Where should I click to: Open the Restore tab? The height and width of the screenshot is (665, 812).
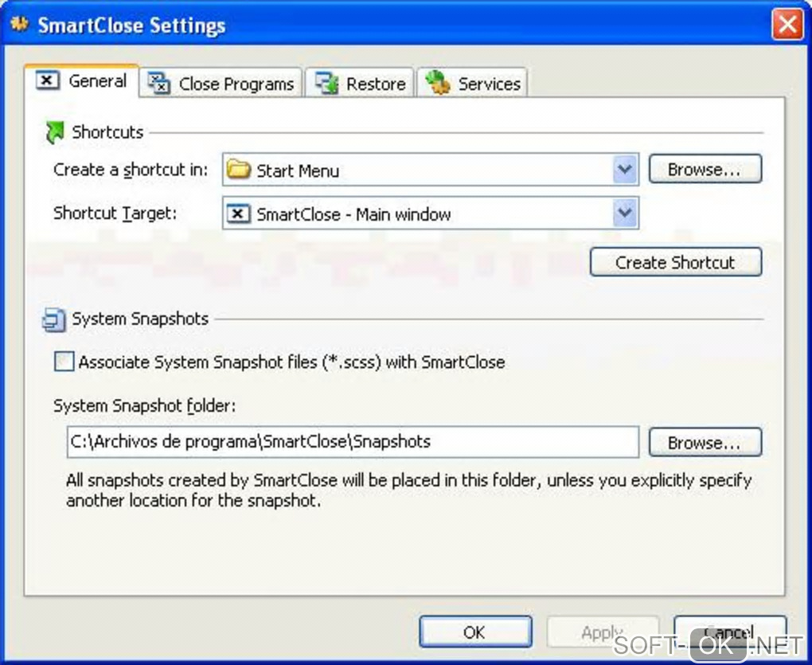tap(360, 84)
